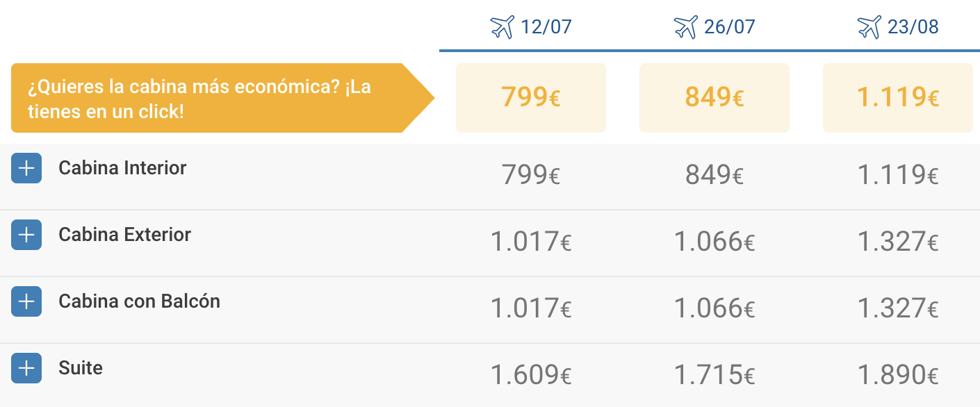Click the airplane icon next to 12/07

click(x=502, y=27)
